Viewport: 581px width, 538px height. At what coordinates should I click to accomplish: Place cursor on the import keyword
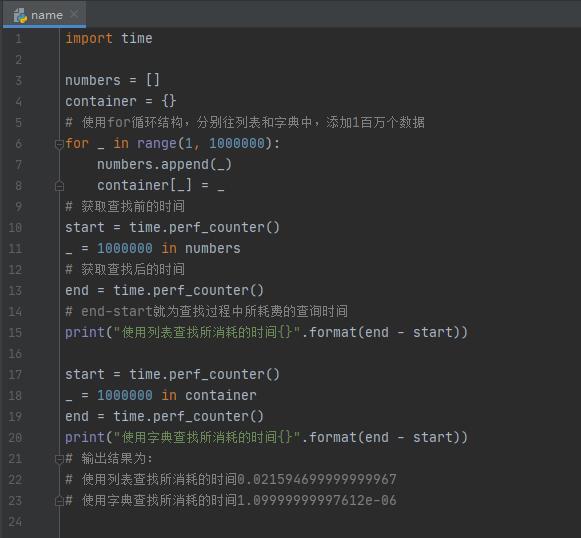pyautogui.click(x=89, y=39)
